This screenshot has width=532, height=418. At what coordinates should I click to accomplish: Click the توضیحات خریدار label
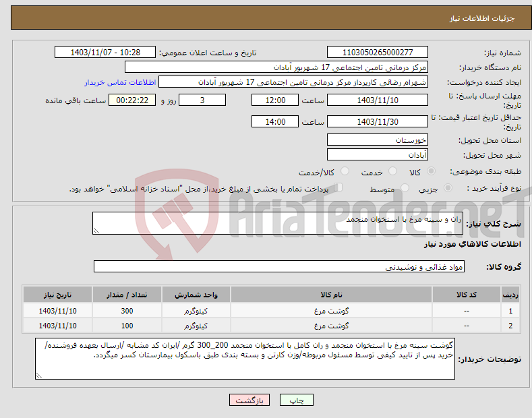[x=490, y=359]
